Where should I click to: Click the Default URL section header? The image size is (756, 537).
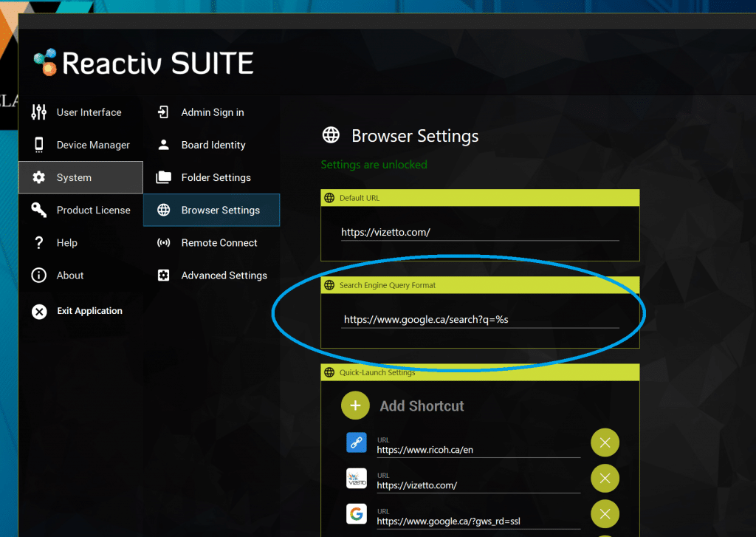[x=480, y=198]
